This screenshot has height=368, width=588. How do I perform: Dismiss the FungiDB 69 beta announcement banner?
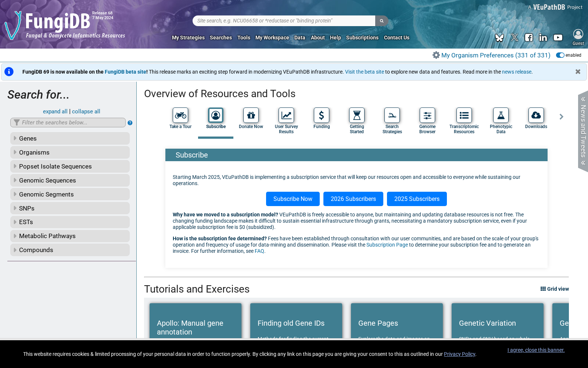point(578,72)
